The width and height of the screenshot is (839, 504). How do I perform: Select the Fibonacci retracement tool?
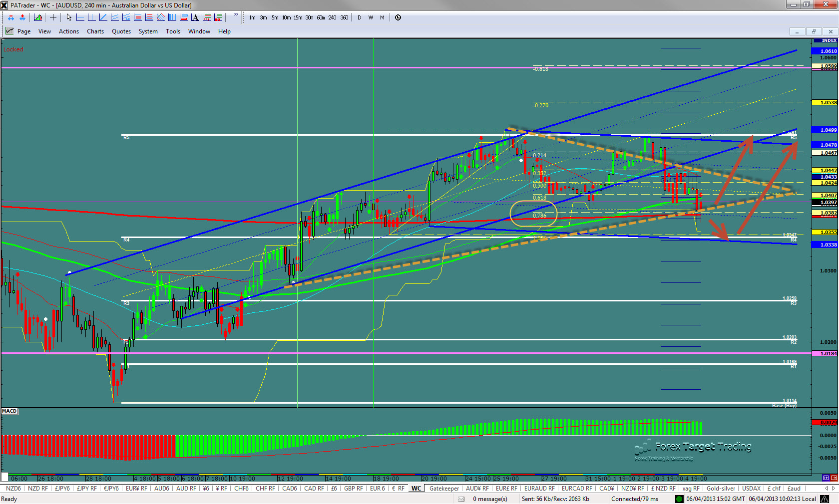[x=137, y=17]
